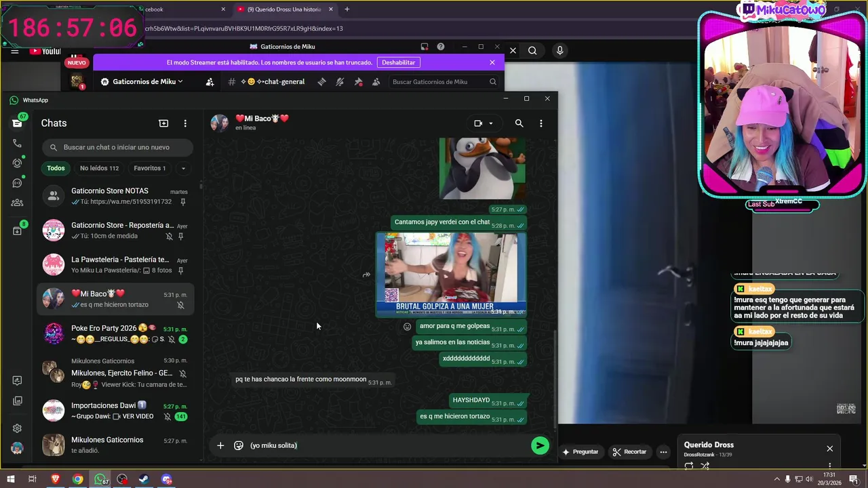Open 'Gaticornio Store - Repostería' chat

116,230
